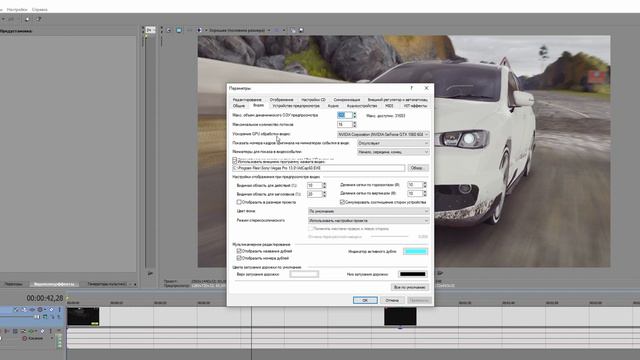Click the Обзор browse button

(x=417, y=168)
